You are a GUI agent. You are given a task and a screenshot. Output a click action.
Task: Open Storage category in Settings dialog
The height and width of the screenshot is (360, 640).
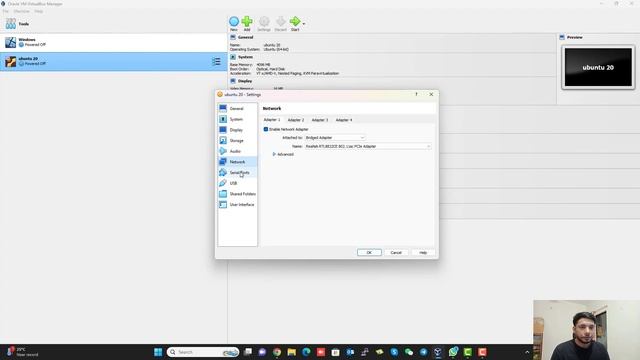(x=238, y=140)
